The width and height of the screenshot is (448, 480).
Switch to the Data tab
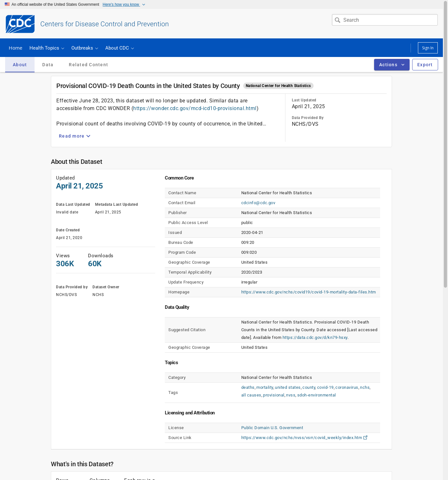pyautogui.click(x=48, y=65)
